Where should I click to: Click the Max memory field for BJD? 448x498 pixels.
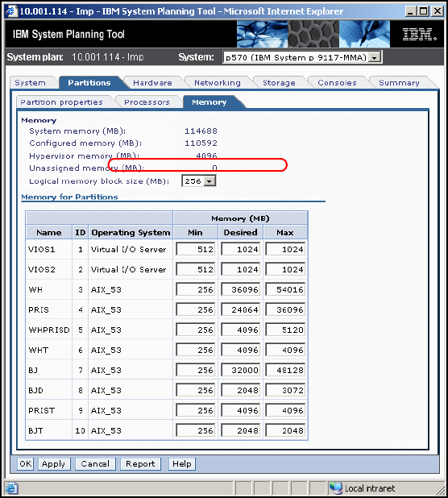tap(285, 390)
